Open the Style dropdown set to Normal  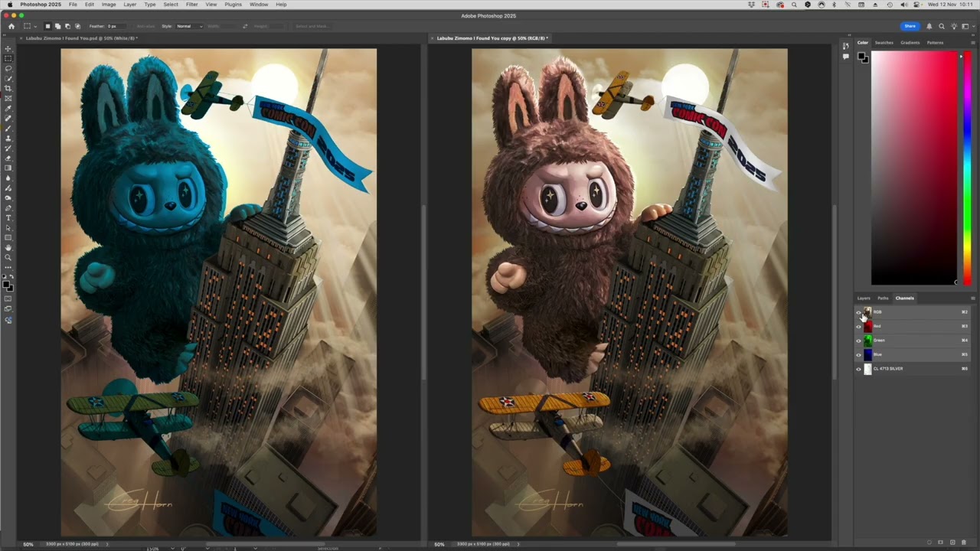(x=189, y=26)
